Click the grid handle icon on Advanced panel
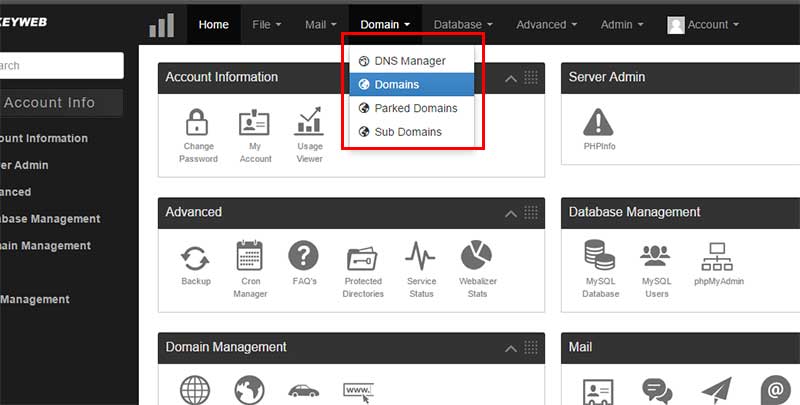Screen dimensions: 800x405 (x=531, y=213)
